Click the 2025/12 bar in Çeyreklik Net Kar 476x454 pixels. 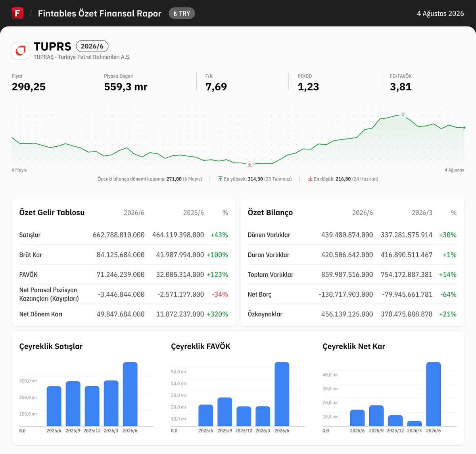pos(395,421)
